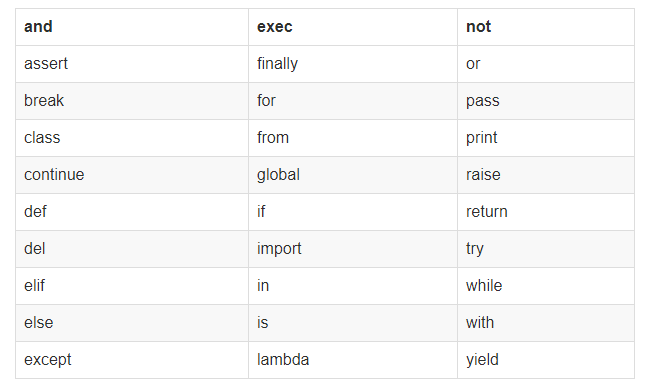Click the 'pass' keyword cell

[546, 101]
